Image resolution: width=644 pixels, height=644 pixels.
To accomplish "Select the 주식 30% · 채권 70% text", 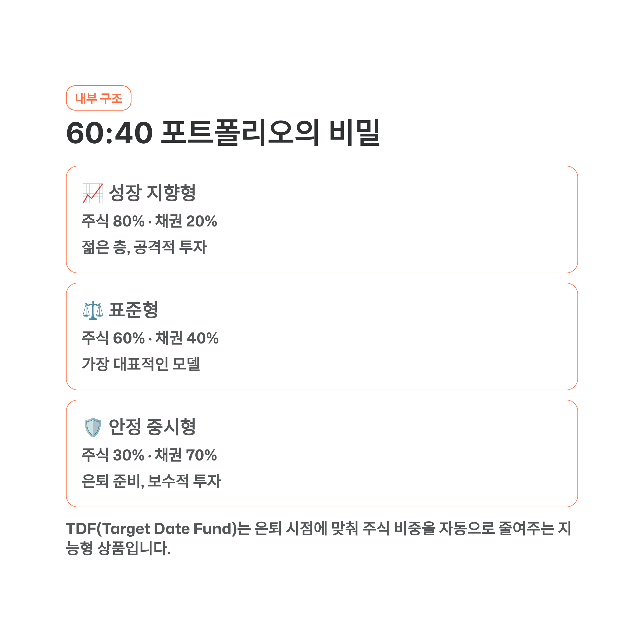I will pyautogui.click(x=149, y=455).
